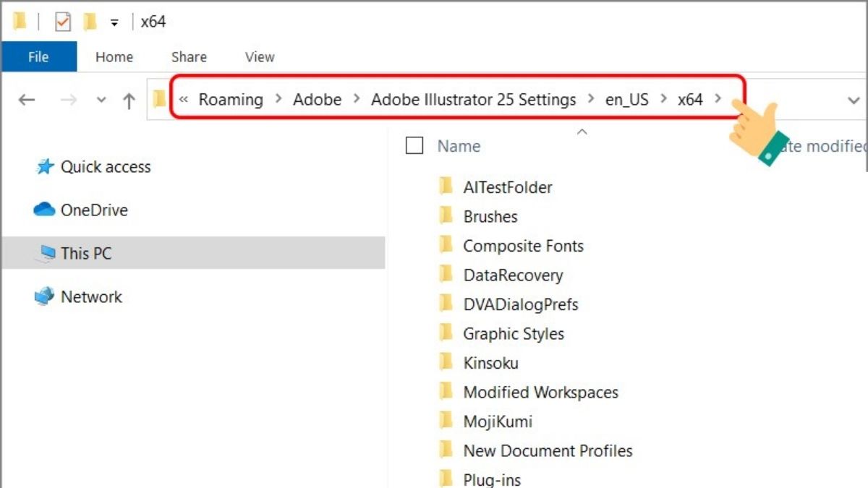Go back with the Back arrow
Image resolution: width=868 pixels, height=488 pixels.
point(27,100)
